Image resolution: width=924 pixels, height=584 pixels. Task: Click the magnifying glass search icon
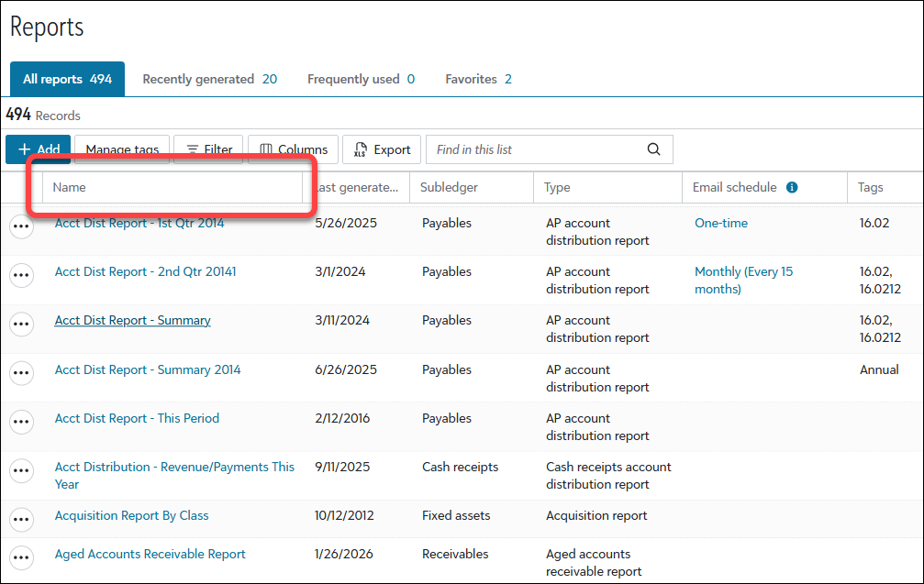(653, 149)
